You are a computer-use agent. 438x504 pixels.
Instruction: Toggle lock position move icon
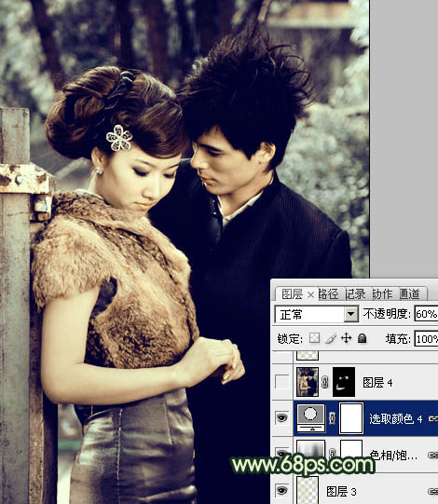(347, 338)
